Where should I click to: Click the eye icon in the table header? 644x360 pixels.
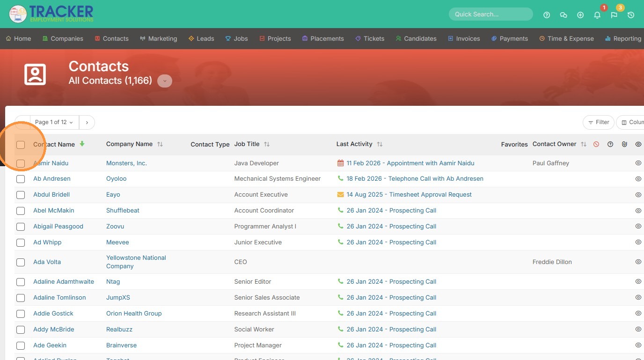(638, 144)
